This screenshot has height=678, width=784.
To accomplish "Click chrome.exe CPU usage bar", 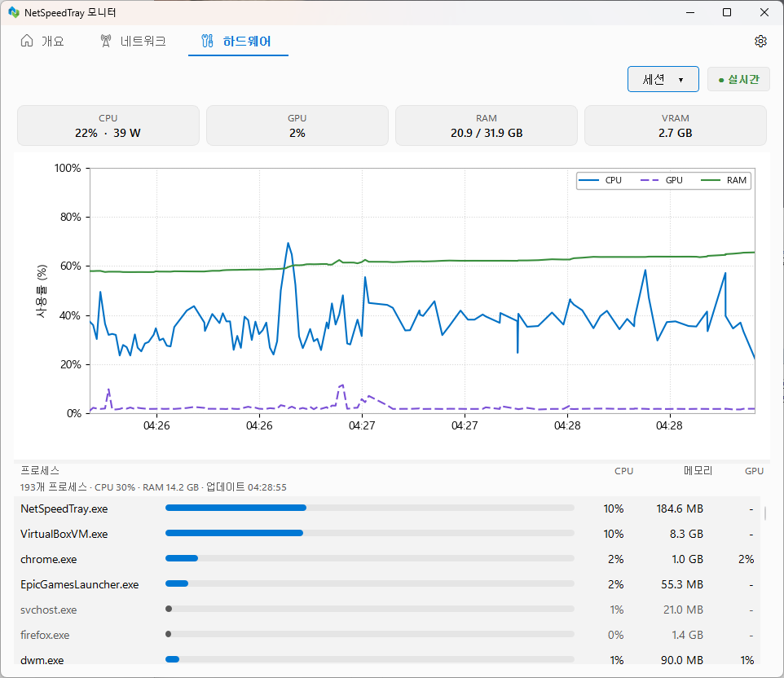I will click(369, 558).
